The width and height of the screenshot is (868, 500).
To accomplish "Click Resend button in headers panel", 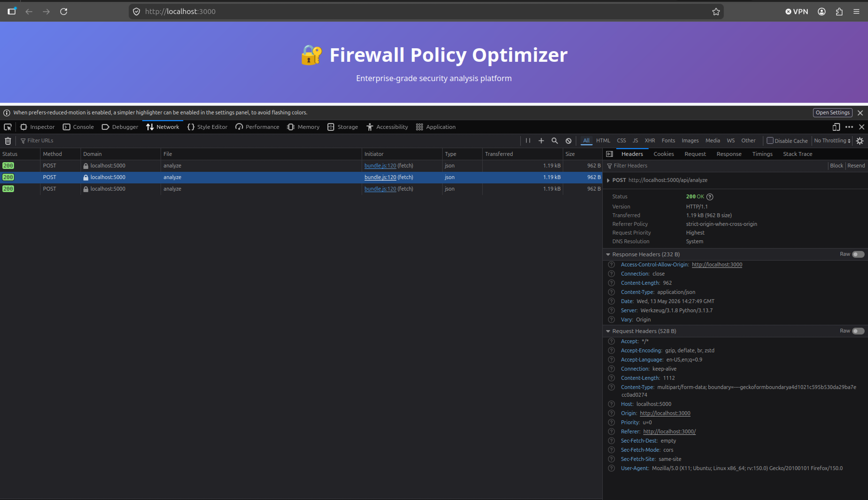I will pyautogui.click(x=856, y=166).
